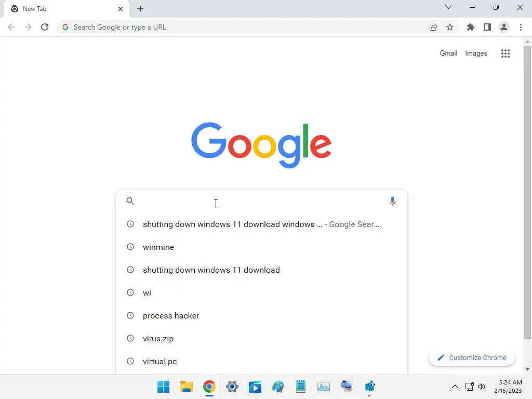Click clock icon beside 'virtual pc'
This screenshot has width=532, height=399.
[x=130, y=362]
